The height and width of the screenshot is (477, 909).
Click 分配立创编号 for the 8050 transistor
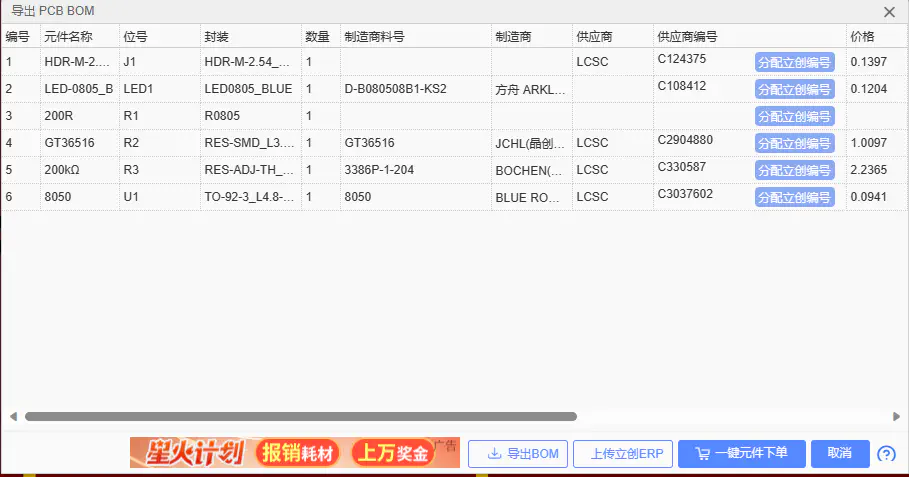point(794,198)
